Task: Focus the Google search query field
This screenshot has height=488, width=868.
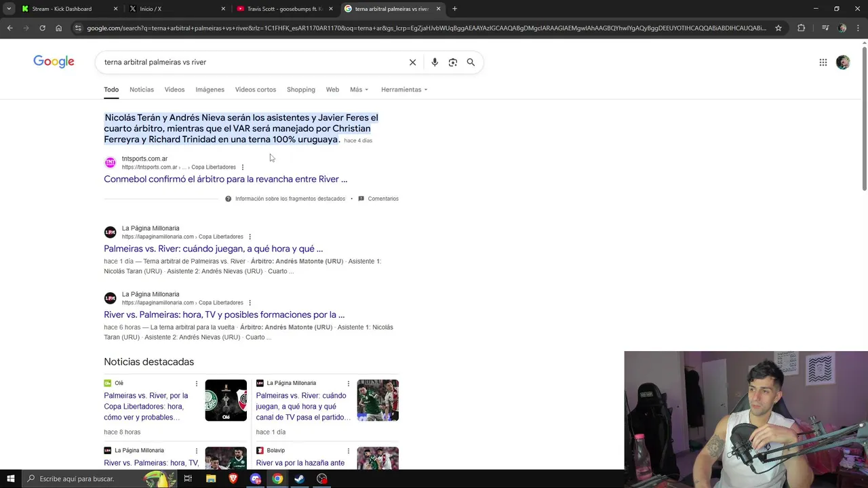Action: click(x=251, y=62)
